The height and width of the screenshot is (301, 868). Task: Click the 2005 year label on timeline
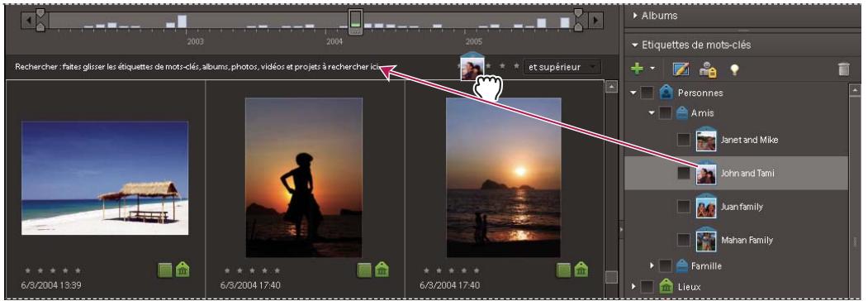tap(474, 41)
